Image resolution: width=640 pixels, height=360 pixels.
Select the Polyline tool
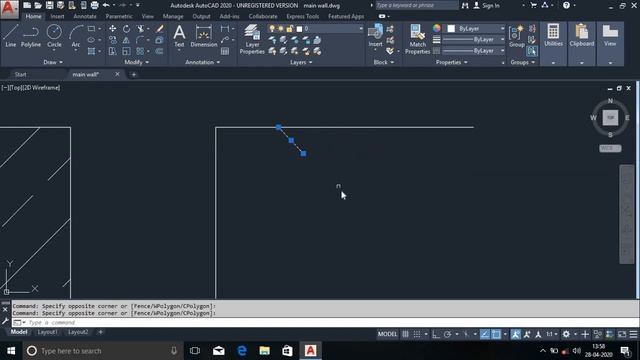(x=31, y=36)
